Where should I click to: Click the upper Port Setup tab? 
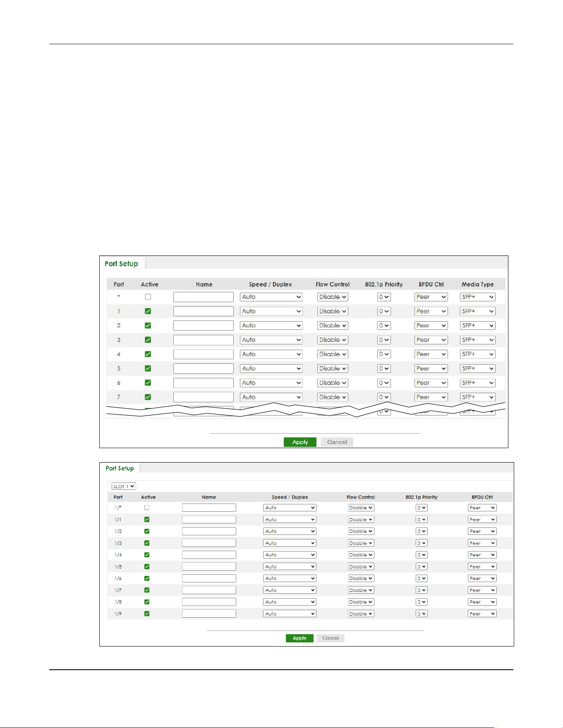point(122,264)
